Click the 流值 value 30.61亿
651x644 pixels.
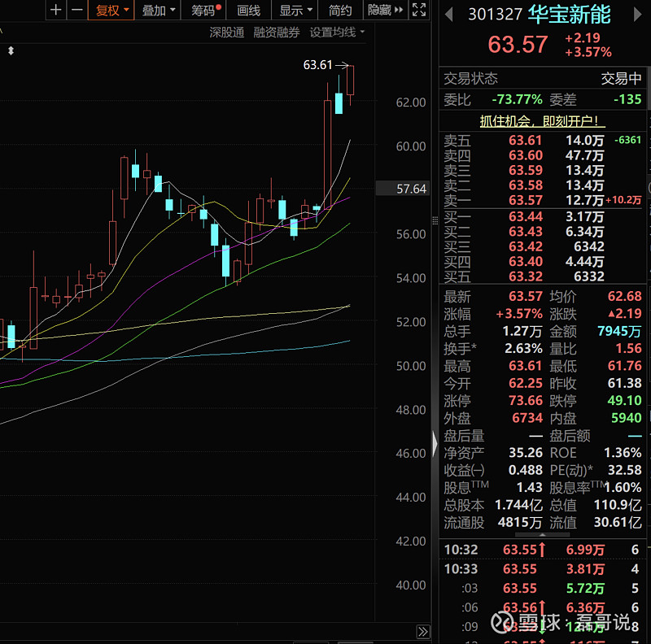pyautogui.click(x=618, y=522)
